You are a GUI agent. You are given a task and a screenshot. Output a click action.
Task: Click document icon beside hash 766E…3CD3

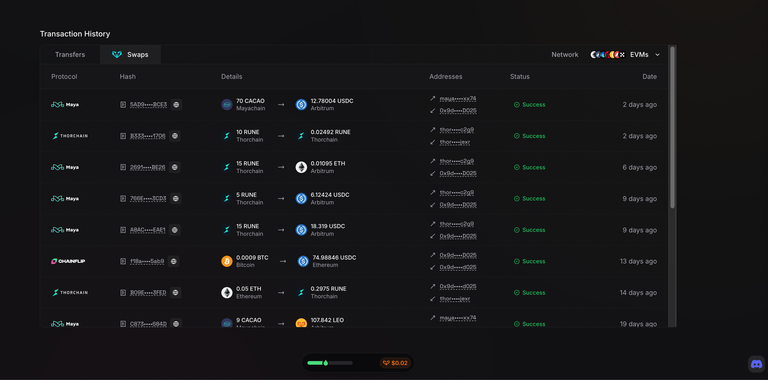123,198
